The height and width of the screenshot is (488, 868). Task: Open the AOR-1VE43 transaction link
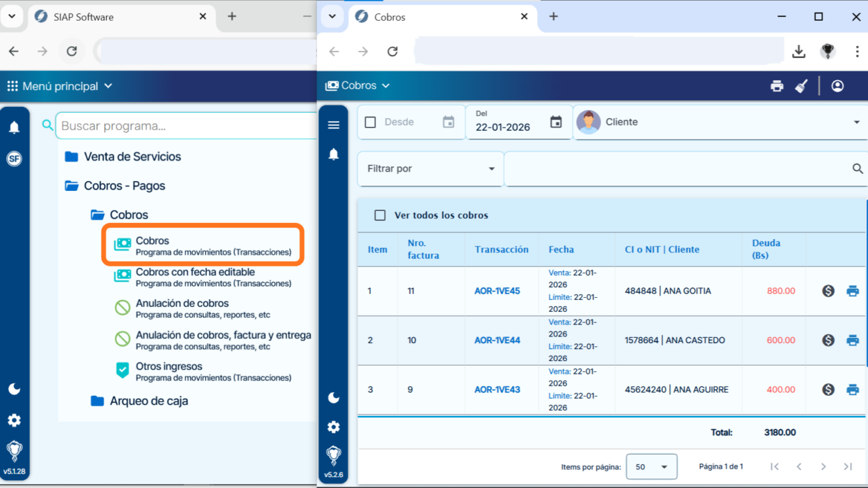[497, 390]
